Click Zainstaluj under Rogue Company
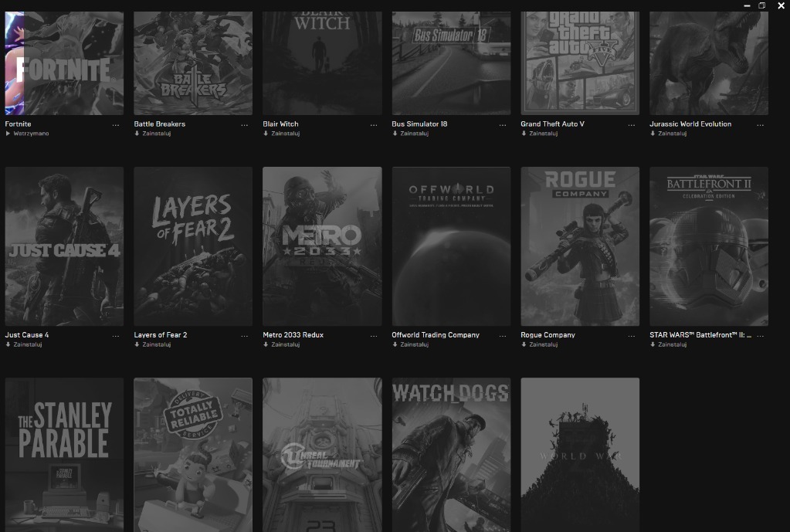790x532 pixels. click(x=540, y=344)
